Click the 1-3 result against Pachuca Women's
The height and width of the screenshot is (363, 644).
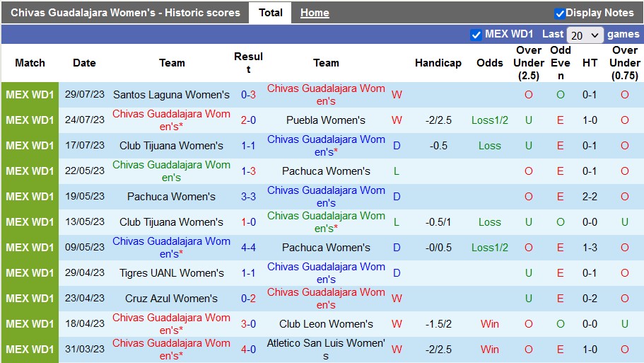pyautogui.click(x=248, y=171)
